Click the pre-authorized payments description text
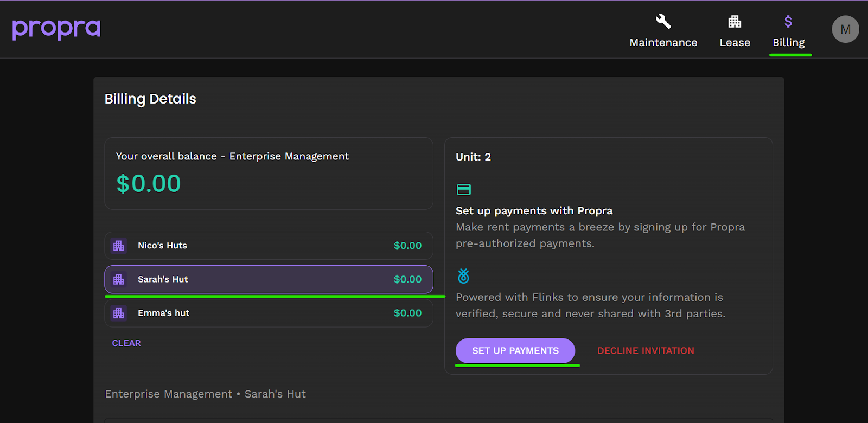Image resolution: width=868 pixels, height=423 pixels. 600,235
